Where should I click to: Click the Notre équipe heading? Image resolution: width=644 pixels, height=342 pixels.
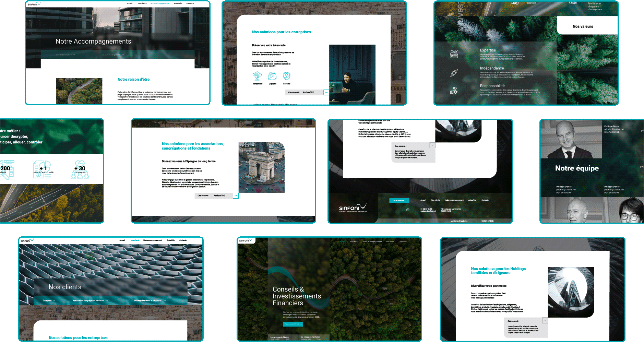pyautogui.click(x=577, y=168)
